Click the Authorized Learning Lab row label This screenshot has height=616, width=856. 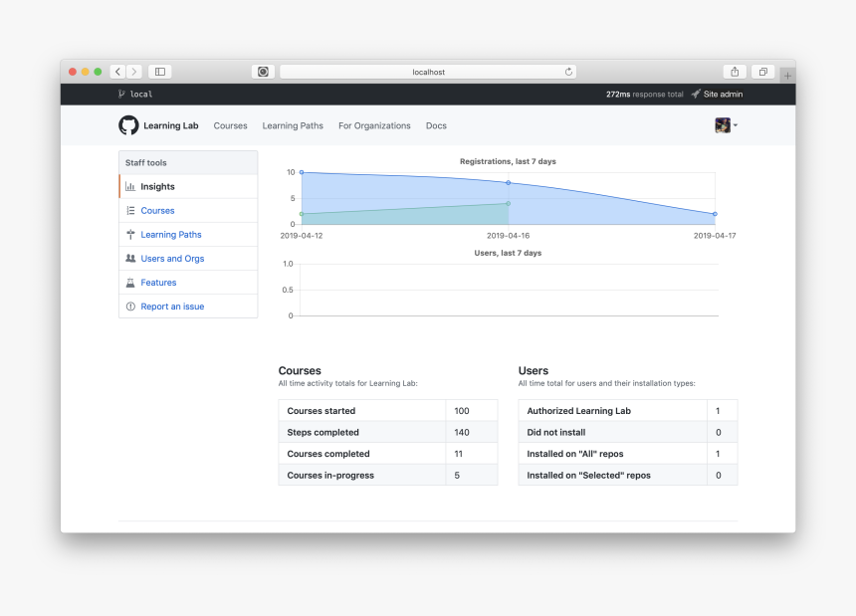click(578, 411)
